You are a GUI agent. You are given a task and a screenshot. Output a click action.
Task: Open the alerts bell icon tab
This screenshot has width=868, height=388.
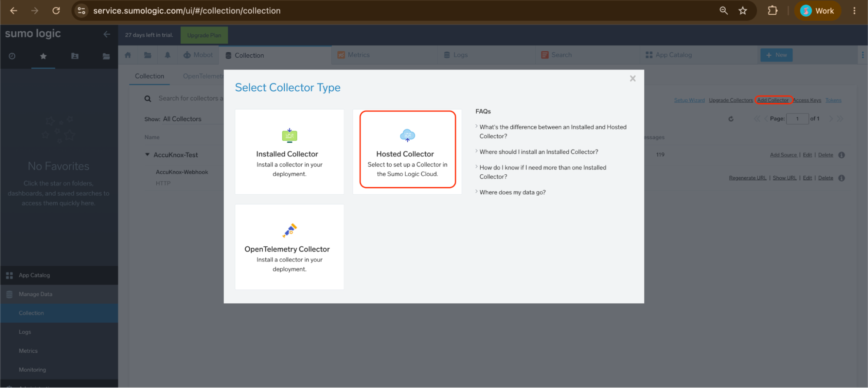(168, 55)
